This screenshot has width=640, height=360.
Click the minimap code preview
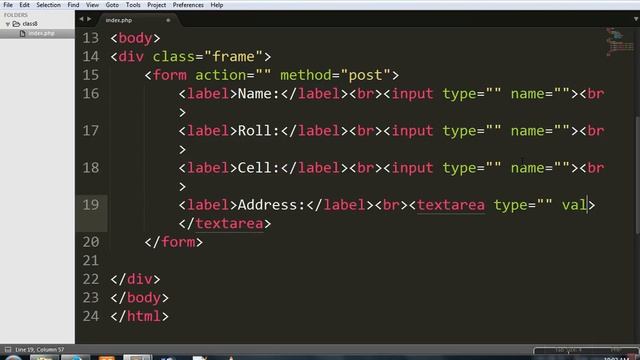click(619, 41)
